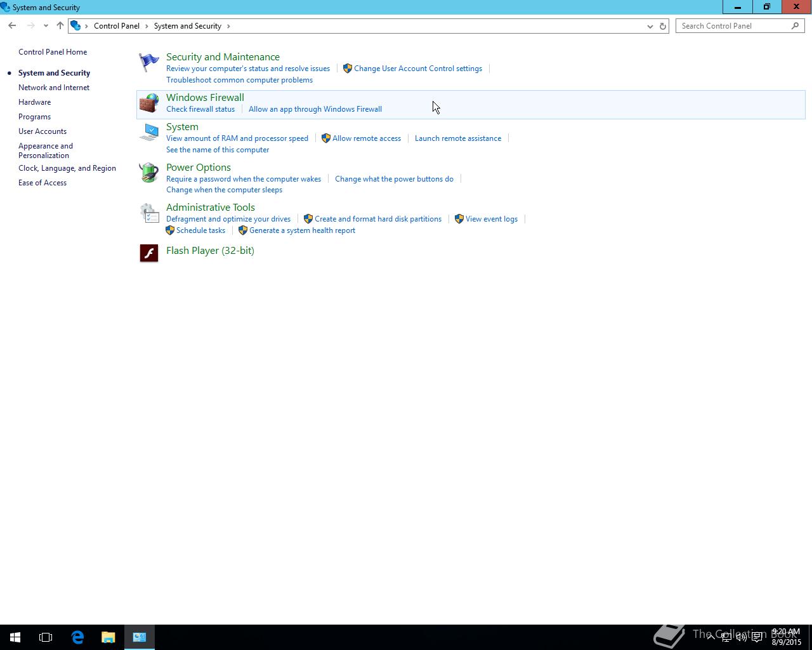Open the Windows Firewall heading
Image resolution: width=812 pixels, height=650 pixels.
205,98
